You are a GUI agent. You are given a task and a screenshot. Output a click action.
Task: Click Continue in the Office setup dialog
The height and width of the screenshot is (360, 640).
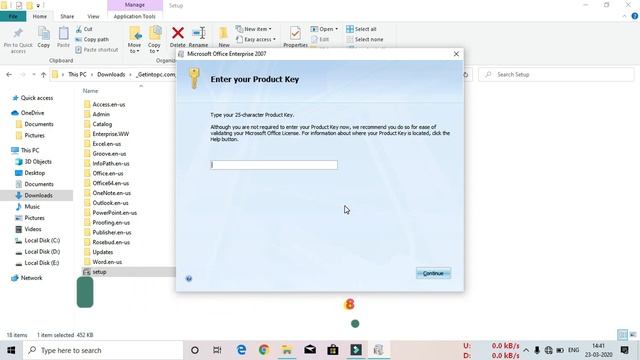[x=433, y=273]
